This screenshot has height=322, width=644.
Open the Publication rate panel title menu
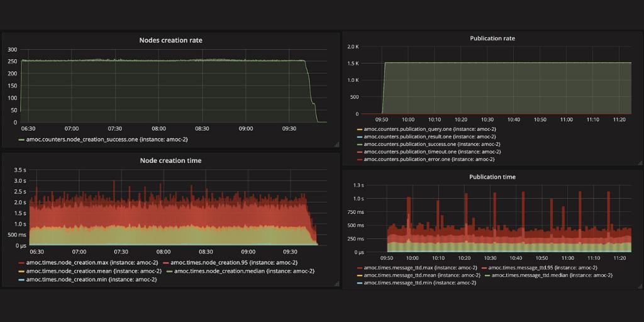(x=492, y=38)
